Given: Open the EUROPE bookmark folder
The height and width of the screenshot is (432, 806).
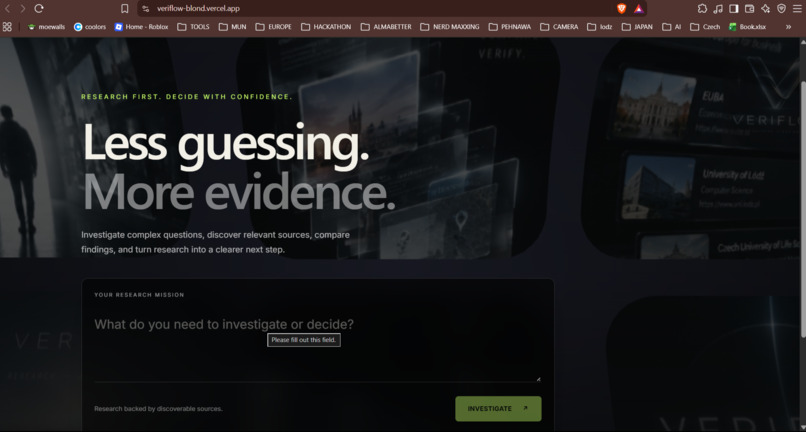Looking at the screenshot, I should point(273,27).
